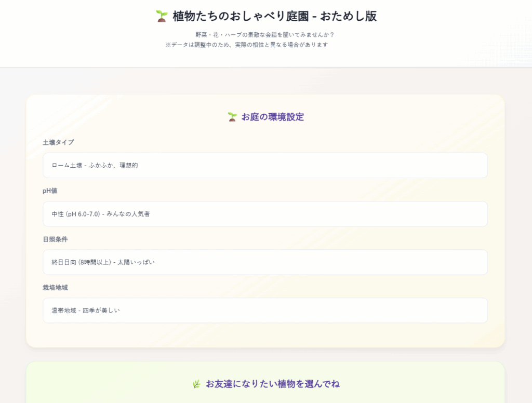532x403 pixels.
Task: Open the 日照条件 dropdown showing 終日日向
Action: (x=265, y=262)
